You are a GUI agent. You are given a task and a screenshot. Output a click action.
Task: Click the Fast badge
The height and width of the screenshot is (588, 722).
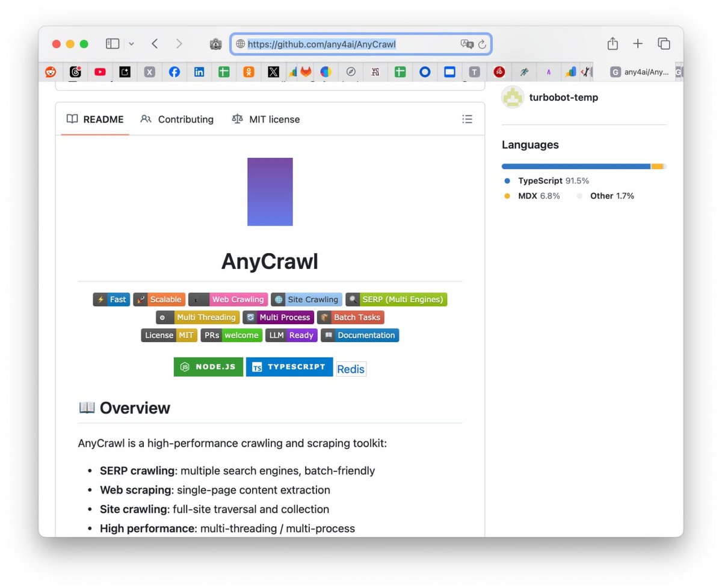(x=111, y=299)
